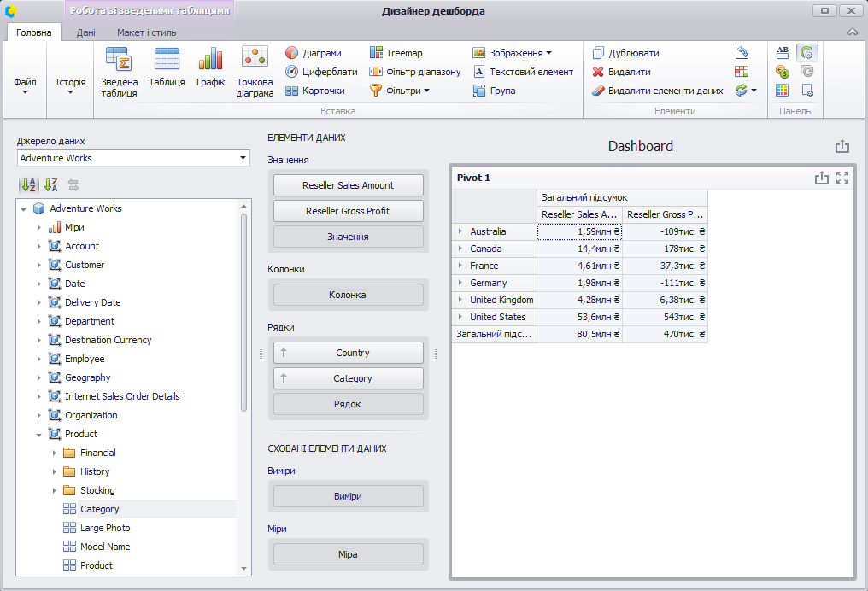
Task: Insert pies using Діаграми
Action: pyautogui.click(x=314, y=53)
